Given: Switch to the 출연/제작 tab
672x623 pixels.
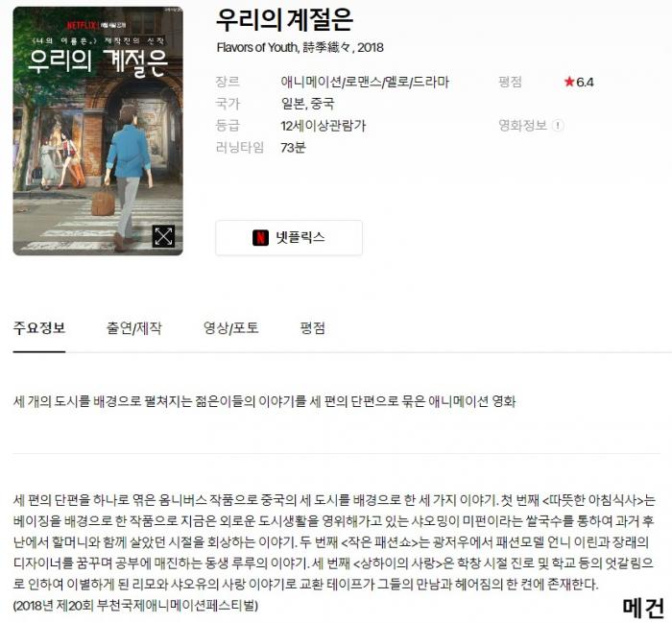Looking at the screenshot, I should [133, 328].
